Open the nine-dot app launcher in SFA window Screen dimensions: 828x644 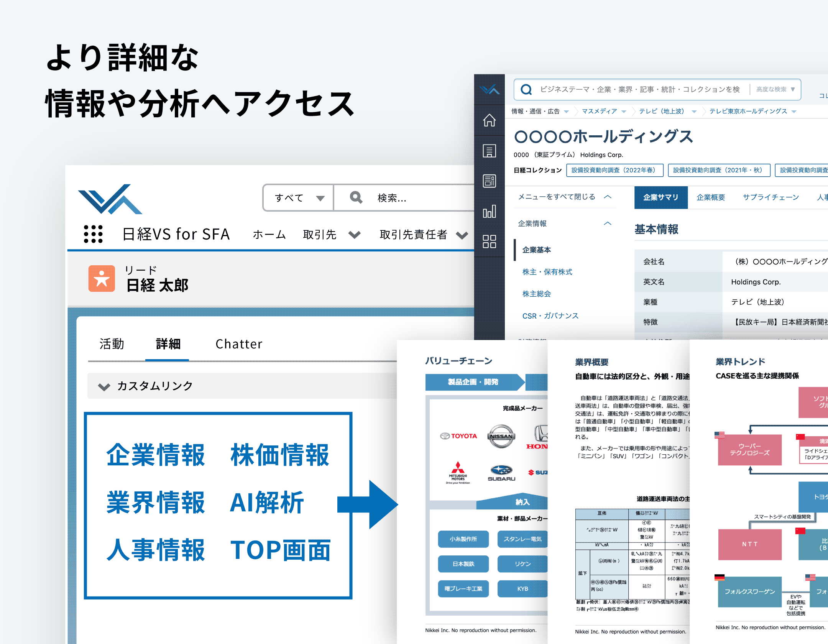(93, 234)
